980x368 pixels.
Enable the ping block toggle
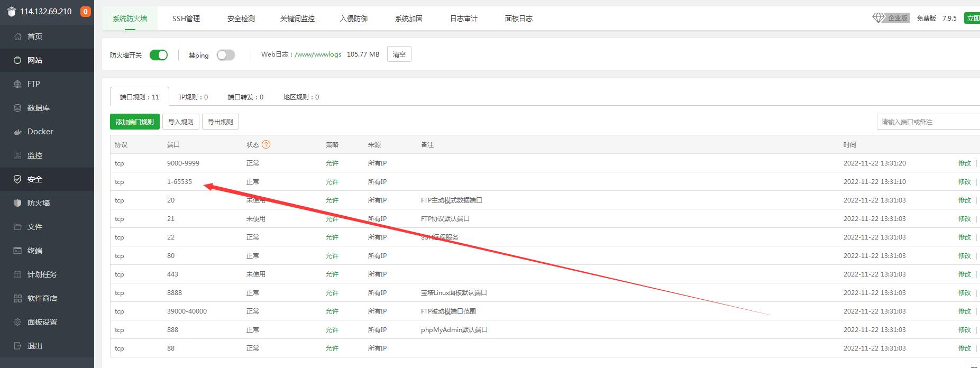226,55
